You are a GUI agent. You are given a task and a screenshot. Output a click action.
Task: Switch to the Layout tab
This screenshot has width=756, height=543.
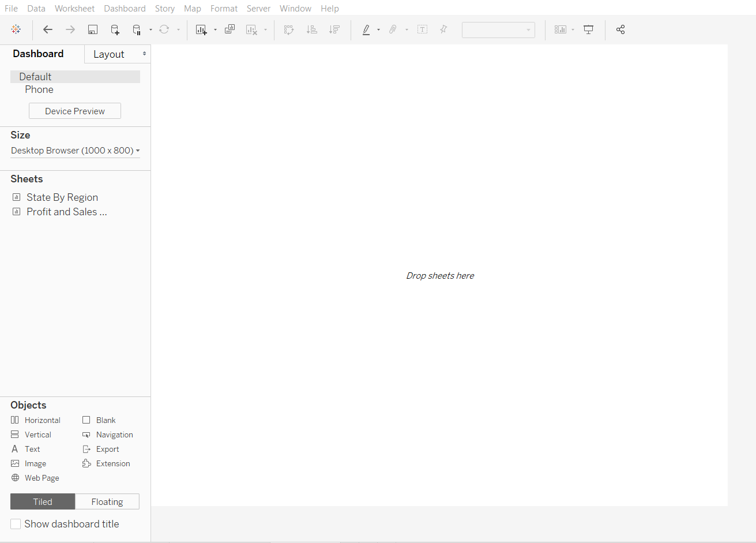coord(109,54)
